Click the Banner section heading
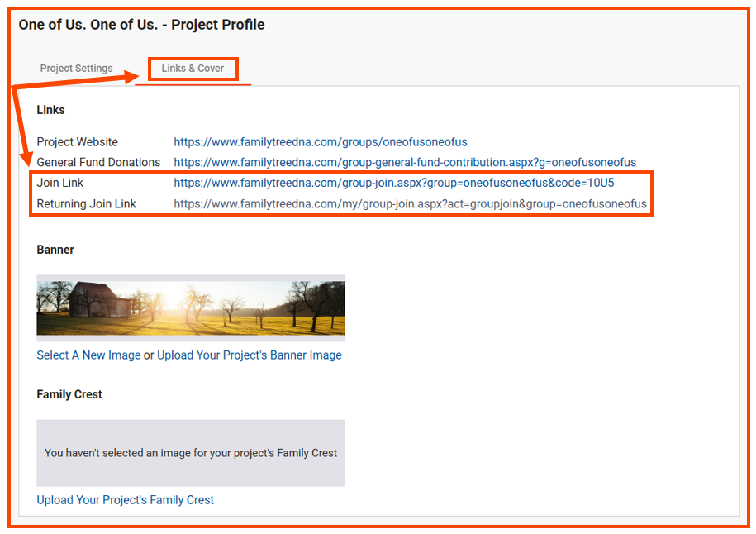The image size is (756, 534). (x=55, y=250)
